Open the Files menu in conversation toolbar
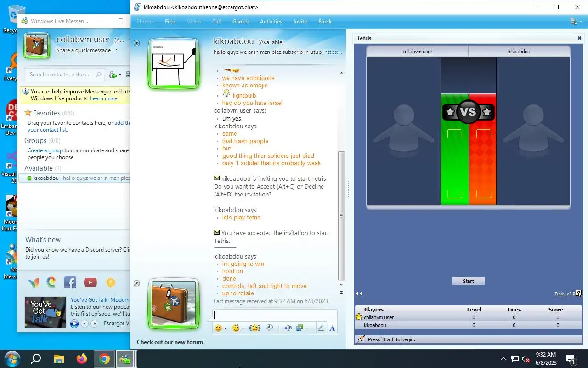Image resolution: width=588 pixels, height=368 pixels. [170, 22]
